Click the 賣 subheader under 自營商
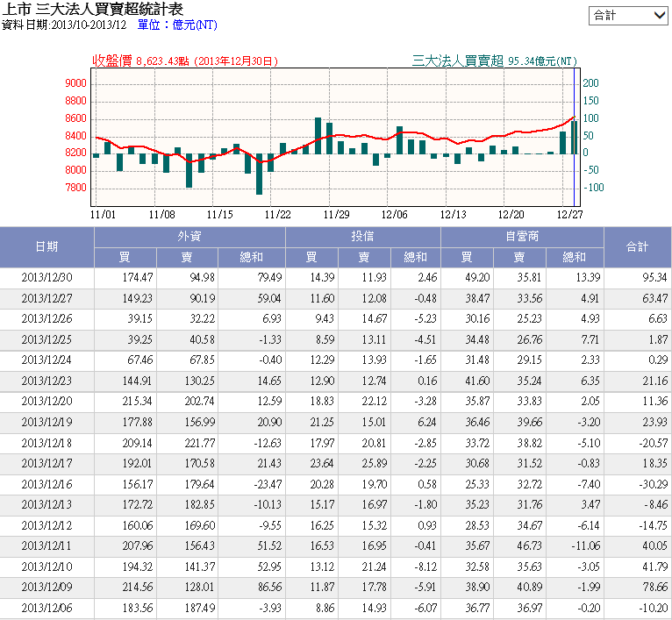Viewport: 672px width, 620px height. pos(519,258)
